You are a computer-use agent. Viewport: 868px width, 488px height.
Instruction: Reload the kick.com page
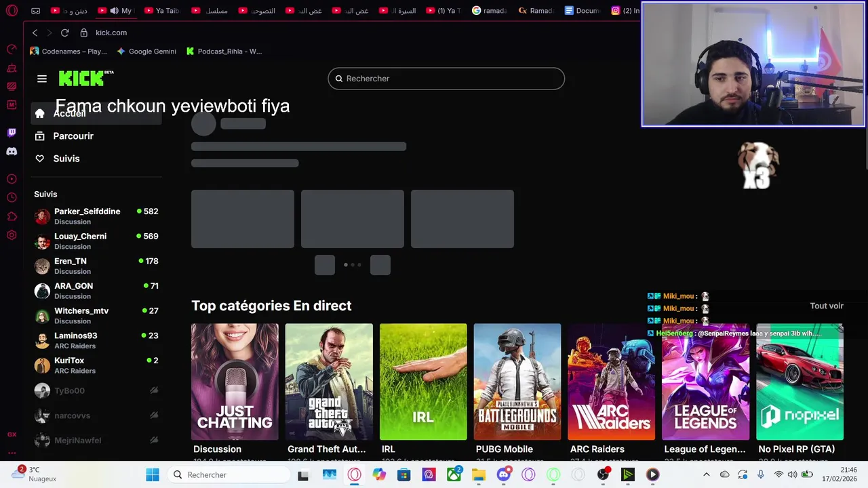65,33
